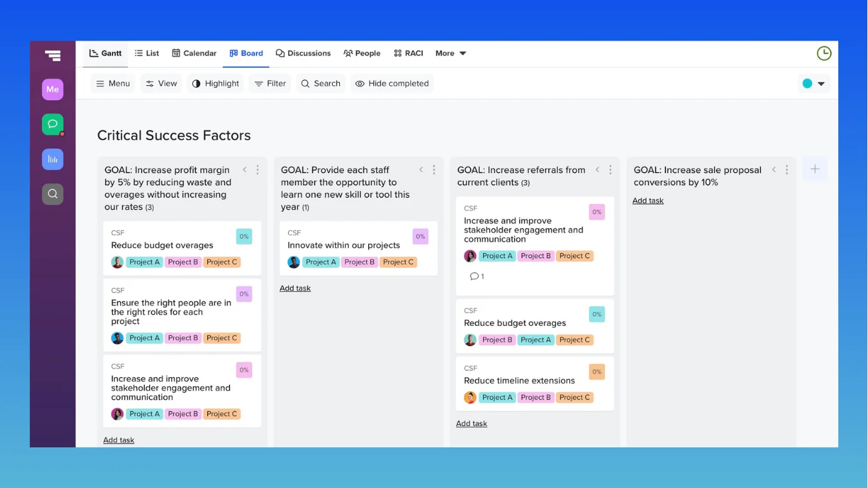
Task: Click the Me avatar in the purple sidebar
Action: [x=52, y=89]
